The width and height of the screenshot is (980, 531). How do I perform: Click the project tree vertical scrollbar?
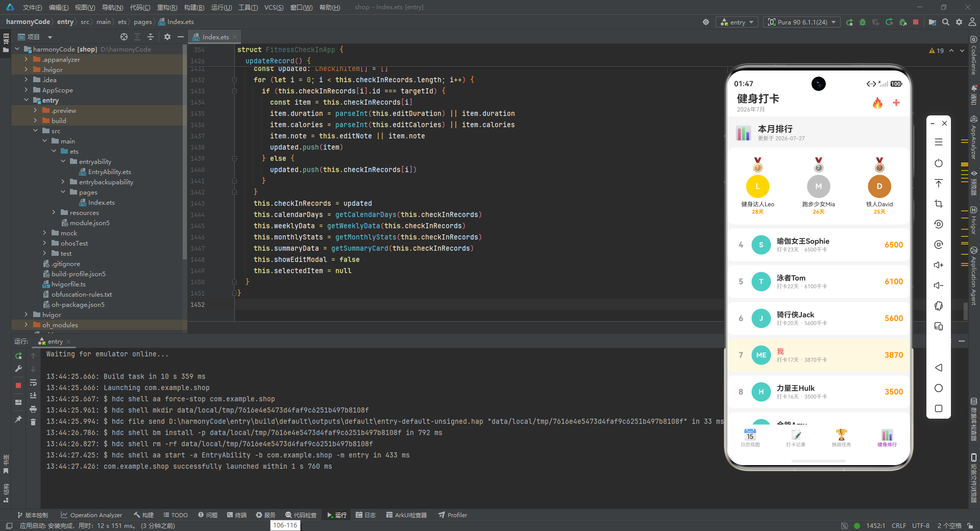185,153
